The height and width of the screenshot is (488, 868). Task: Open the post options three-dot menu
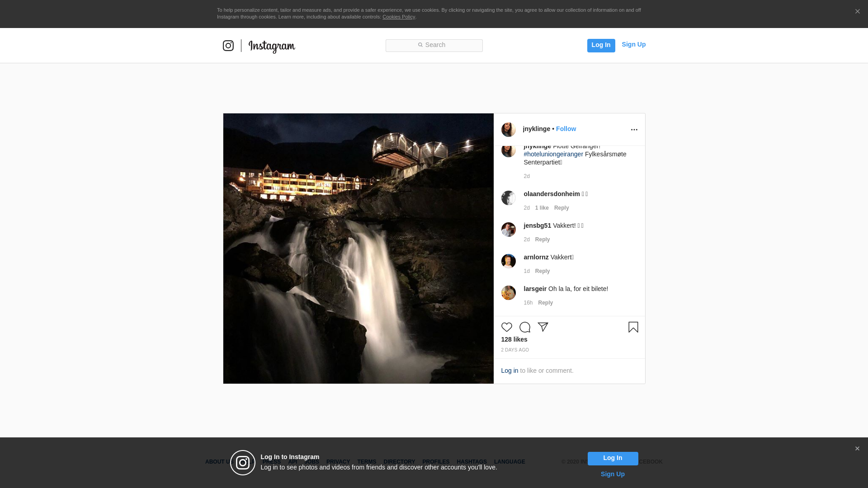point(634,130)
